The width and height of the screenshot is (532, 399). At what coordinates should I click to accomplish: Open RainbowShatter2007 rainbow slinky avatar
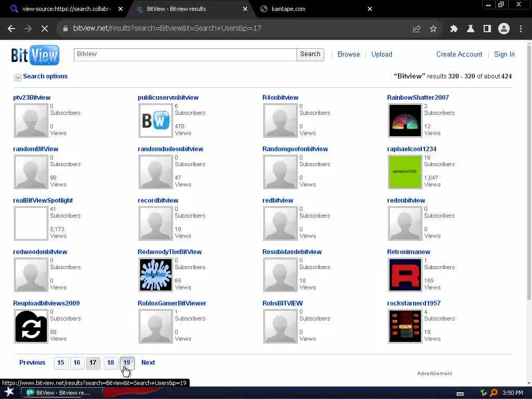click(x=405, y=121)
